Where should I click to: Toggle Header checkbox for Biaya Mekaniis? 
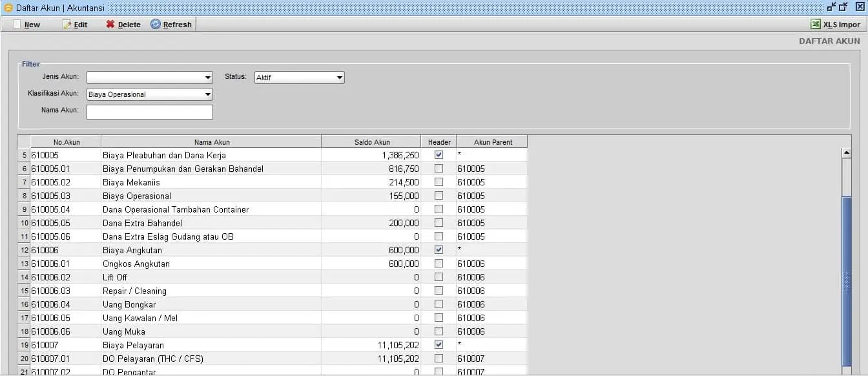point(439,182)
